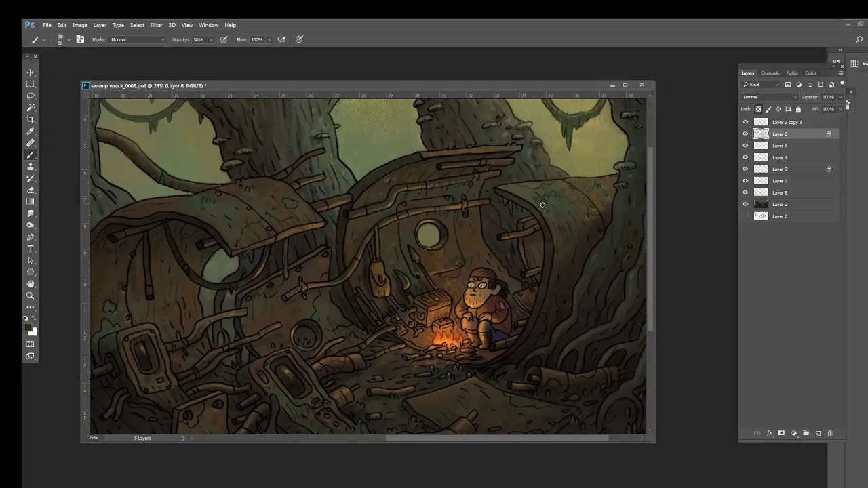Select the Eraser tool
868x488 pixels.
(x=30, y=190)
